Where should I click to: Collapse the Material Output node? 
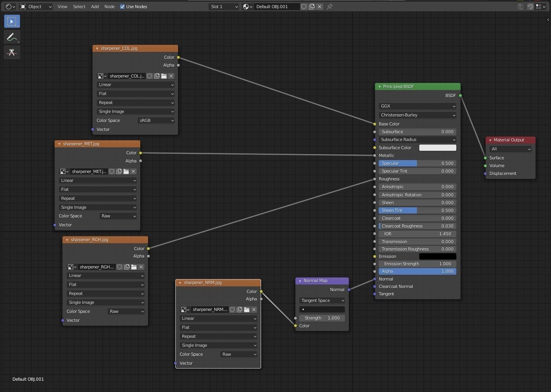pos(490,140)
